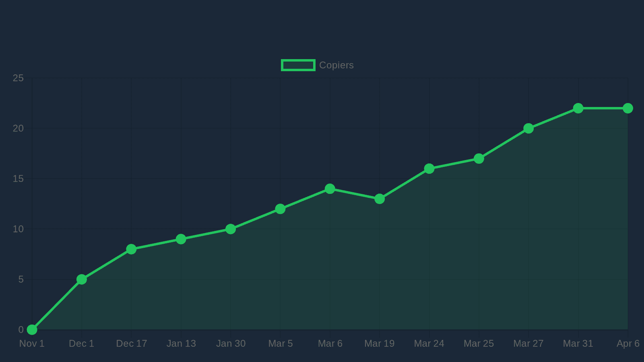The height and width of the screenshot is (362, 644).
Task: Click the Apr 6 final data point
Action: [628, 108]
